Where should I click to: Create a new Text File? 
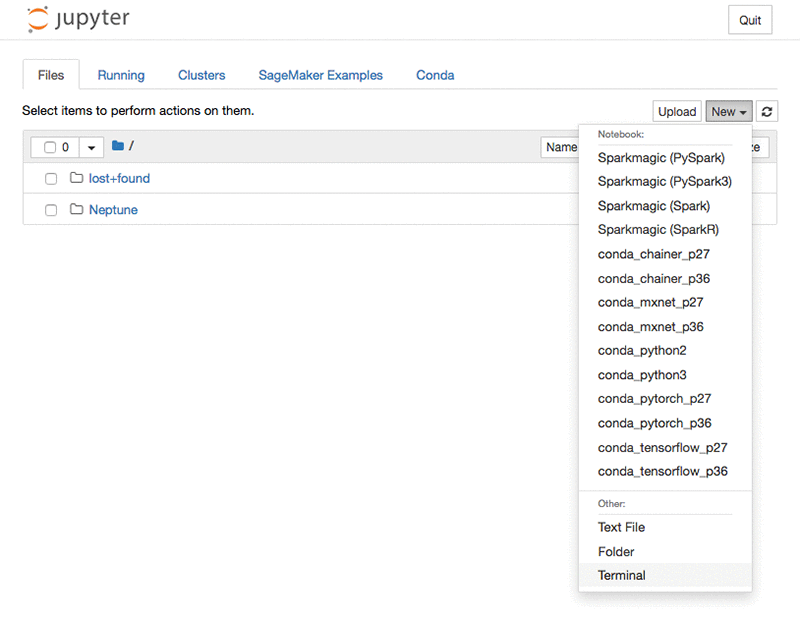point(665,527)
